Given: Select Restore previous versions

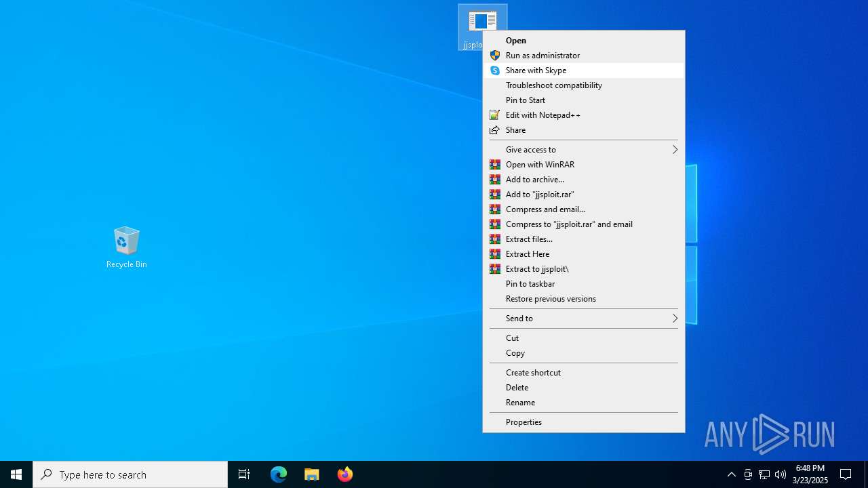Looking at the screenshot, I should [584, 299].
